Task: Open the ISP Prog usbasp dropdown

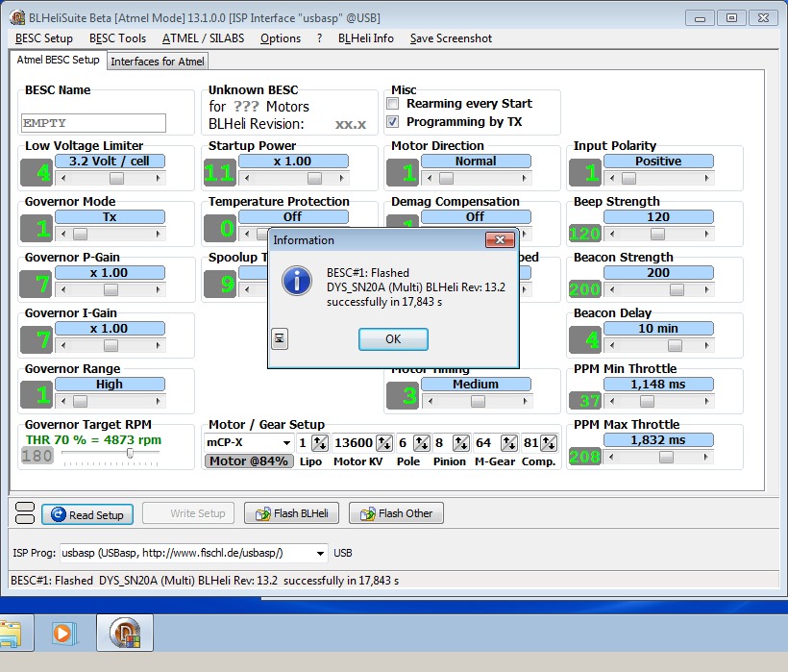Action: point(320,554)
